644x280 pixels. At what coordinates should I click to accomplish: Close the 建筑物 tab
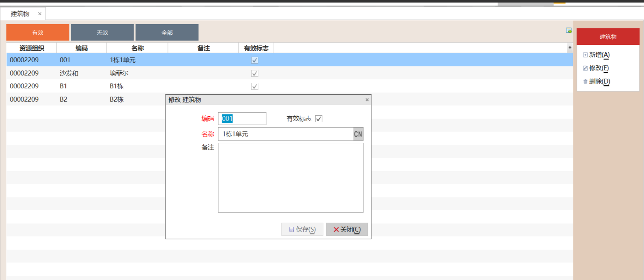(40, 14)
